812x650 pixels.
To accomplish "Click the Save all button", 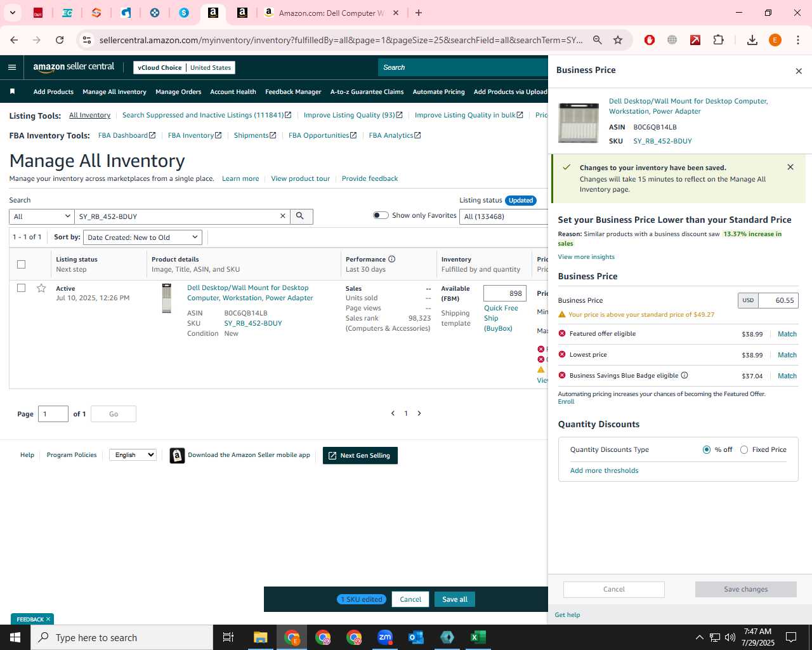I will pyautogui.click(x=455, y=599).
